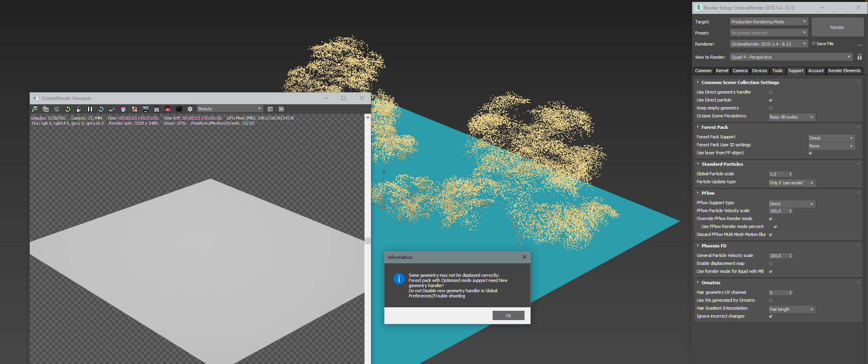Switch to the Camera tab
This screenshot has width=868, height=364.
click(x=740, y=71)
